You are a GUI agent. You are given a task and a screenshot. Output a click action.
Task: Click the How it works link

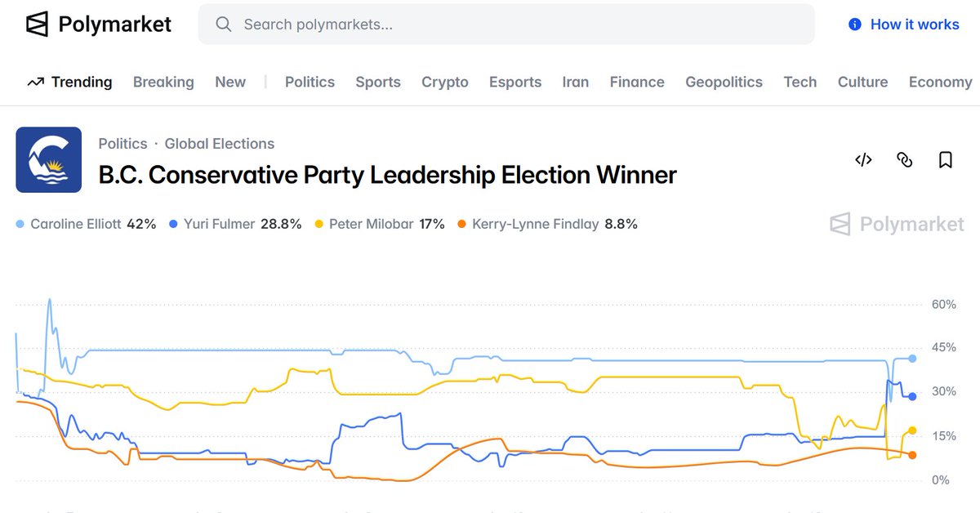tap(915, 25)
